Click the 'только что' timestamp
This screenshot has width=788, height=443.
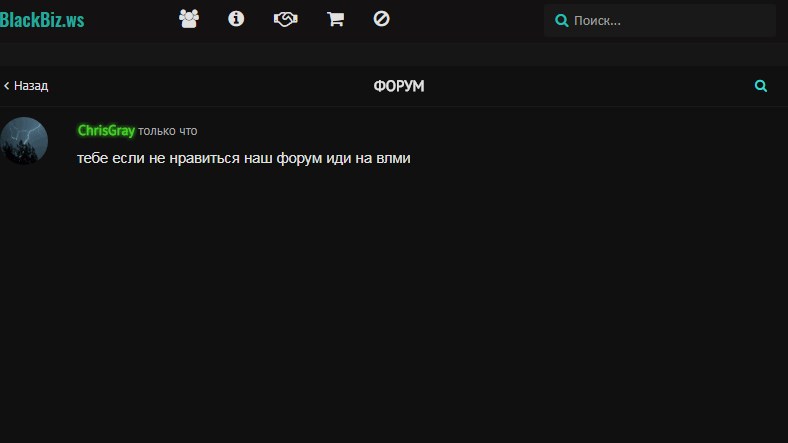click(168, 131)
